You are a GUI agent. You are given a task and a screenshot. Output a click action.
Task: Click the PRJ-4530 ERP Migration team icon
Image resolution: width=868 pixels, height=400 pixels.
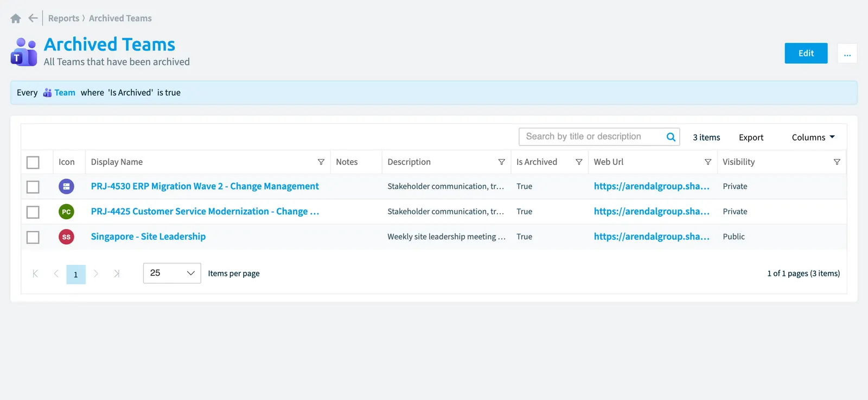66,187
